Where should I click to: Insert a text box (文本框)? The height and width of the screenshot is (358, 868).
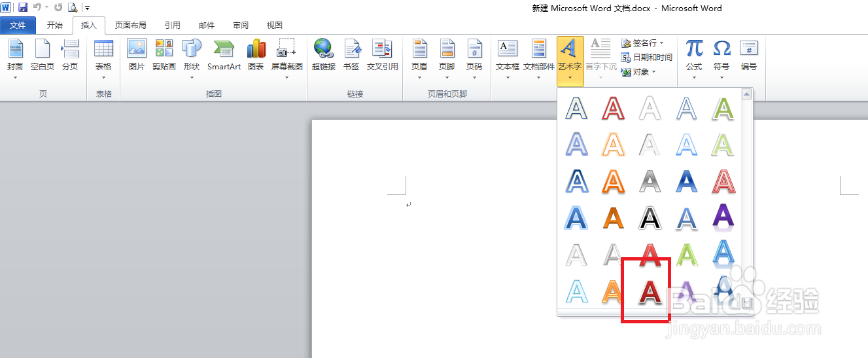[x=508, y=59]
